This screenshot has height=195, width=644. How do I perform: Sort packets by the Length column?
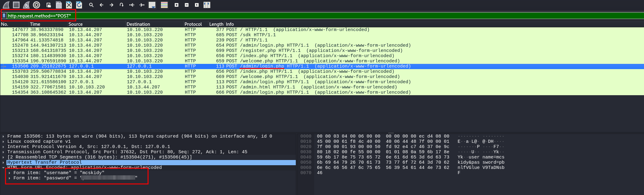point(216,24)
